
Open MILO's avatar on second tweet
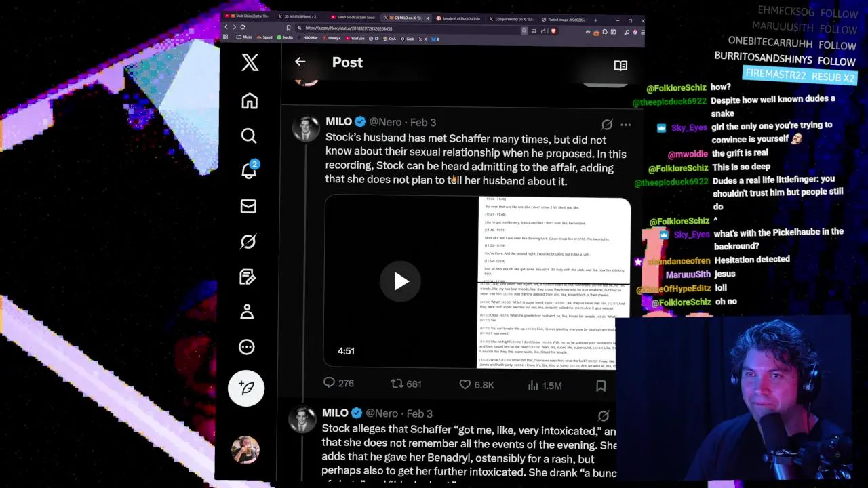coord(302,419)
